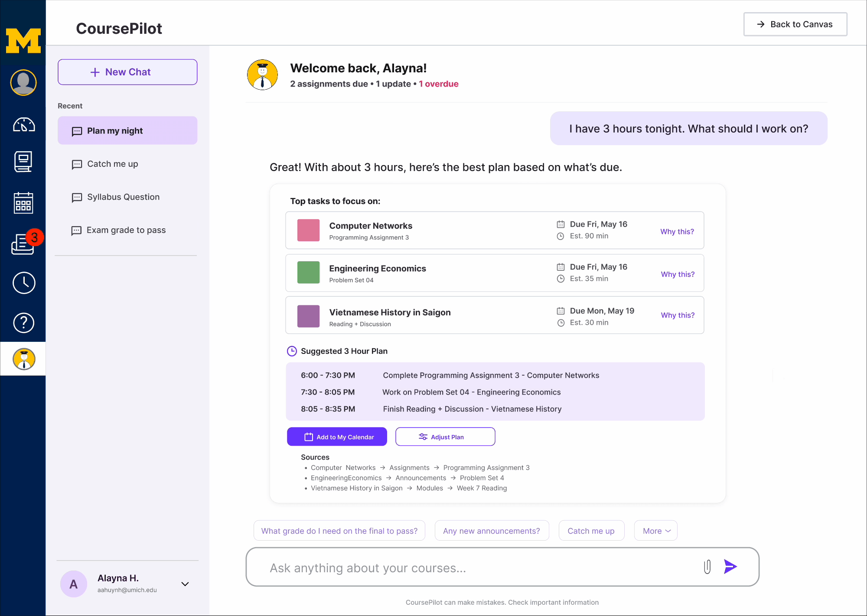The height and width of the screenshot is (616, 867).
Task: Click the Alayna H. avatar letter A
Action: click(74, 584)
